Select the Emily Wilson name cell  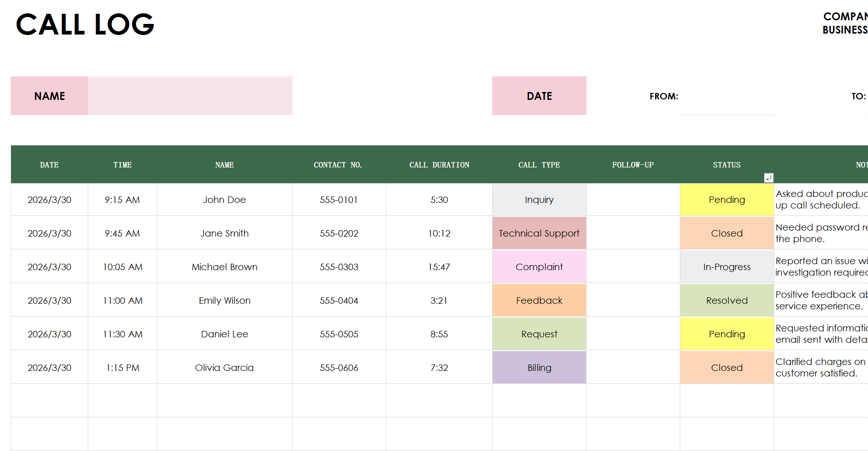point(224,301)
